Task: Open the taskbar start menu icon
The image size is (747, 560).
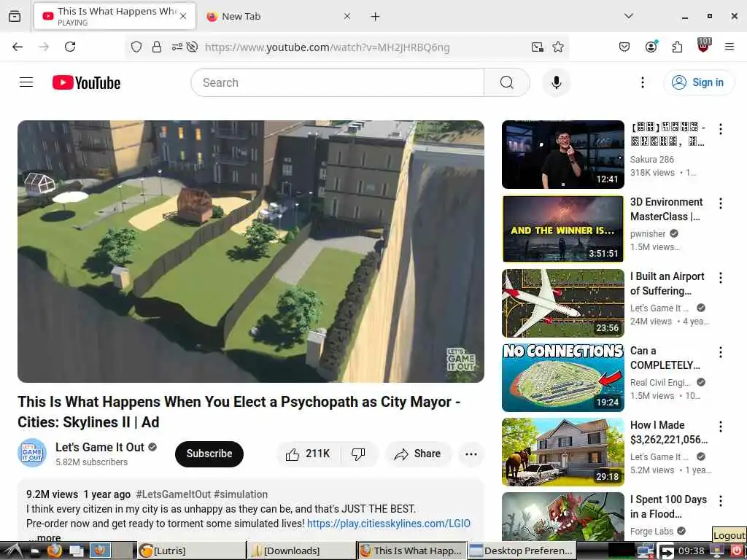Action: point(12,551)
